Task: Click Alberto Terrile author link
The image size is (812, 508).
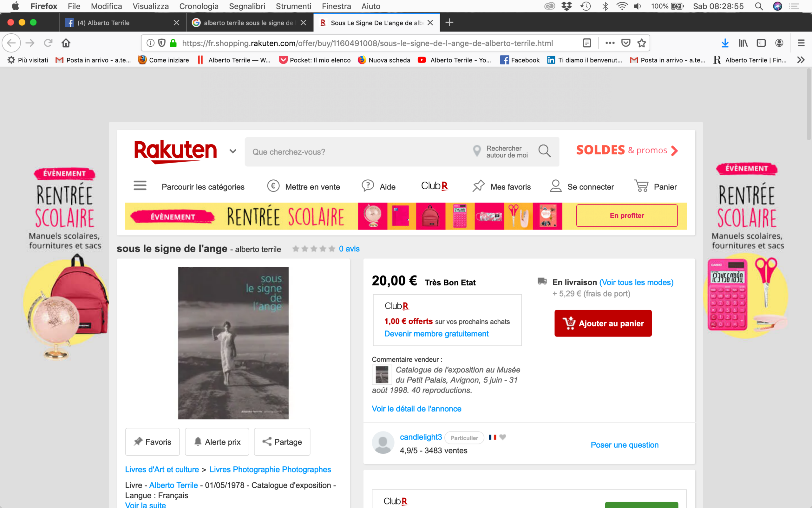Action: pyautogui.click(x=173, y=485)
